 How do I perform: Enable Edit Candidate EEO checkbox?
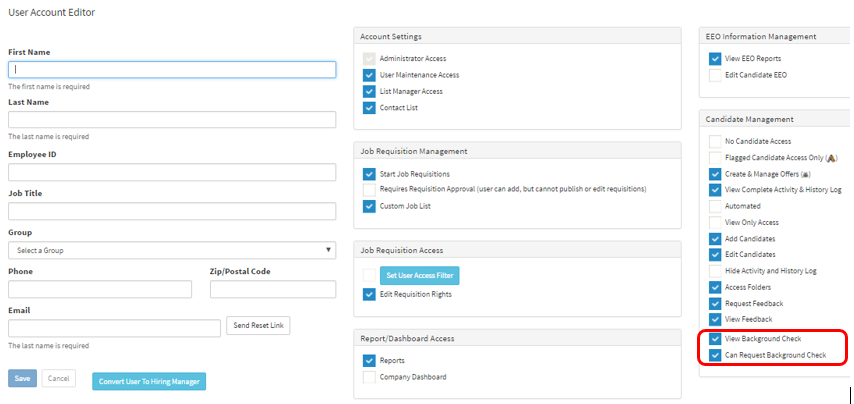(715, 75)
